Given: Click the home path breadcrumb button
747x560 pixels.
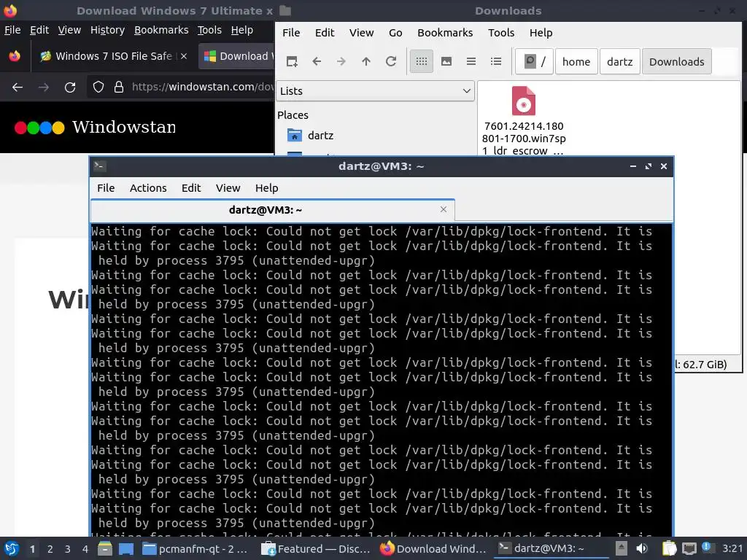Looking at the screenshot, I should click(x=576, y=61).
